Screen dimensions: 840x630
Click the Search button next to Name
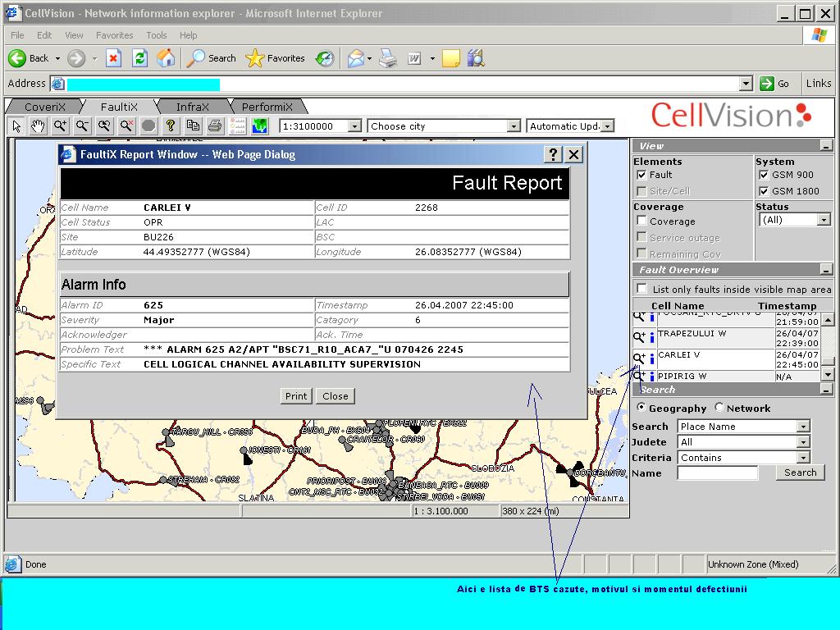click(801, 472)
